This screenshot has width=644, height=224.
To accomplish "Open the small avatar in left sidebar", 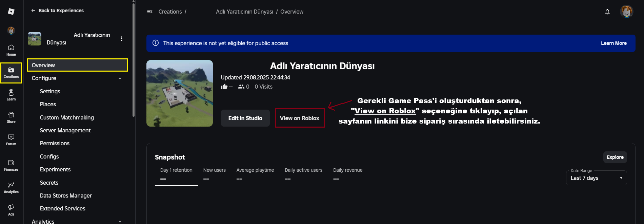I will tap(11, 31).
